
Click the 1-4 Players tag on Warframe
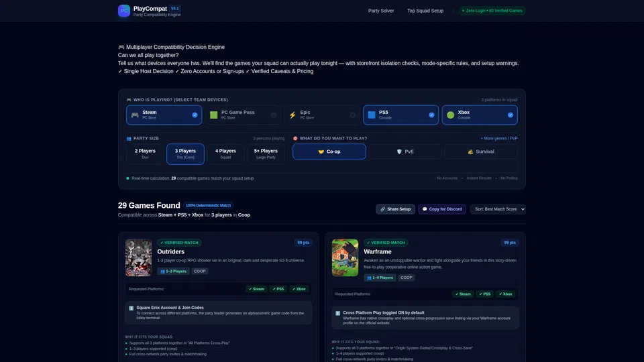(380, 278)
